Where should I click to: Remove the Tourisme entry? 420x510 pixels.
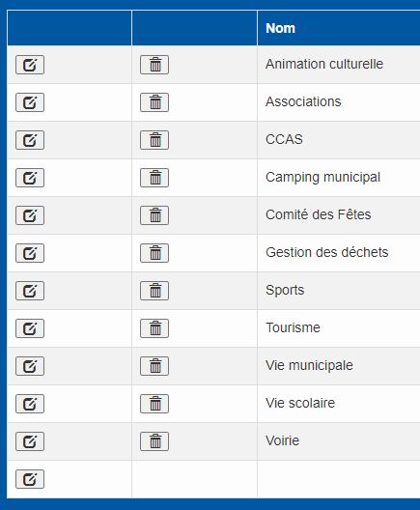(154, 328)
